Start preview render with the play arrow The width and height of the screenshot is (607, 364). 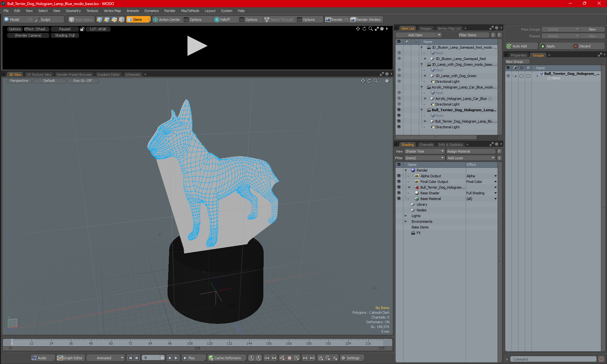click(197, 46)
